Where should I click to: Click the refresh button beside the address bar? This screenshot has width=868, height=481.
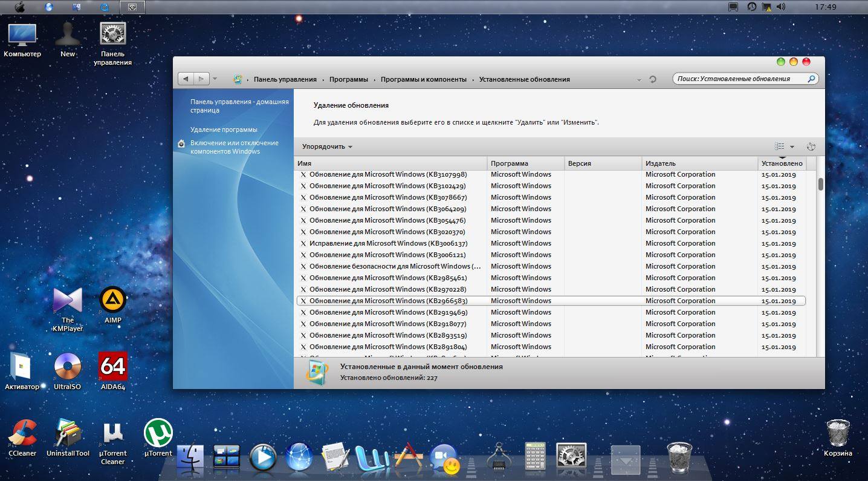(652, 79)
